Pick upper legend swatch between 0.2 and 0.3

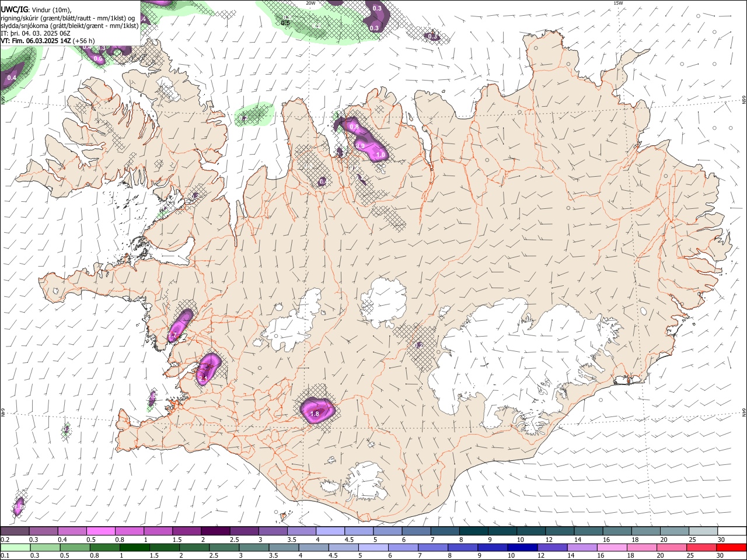pos(15,531)
